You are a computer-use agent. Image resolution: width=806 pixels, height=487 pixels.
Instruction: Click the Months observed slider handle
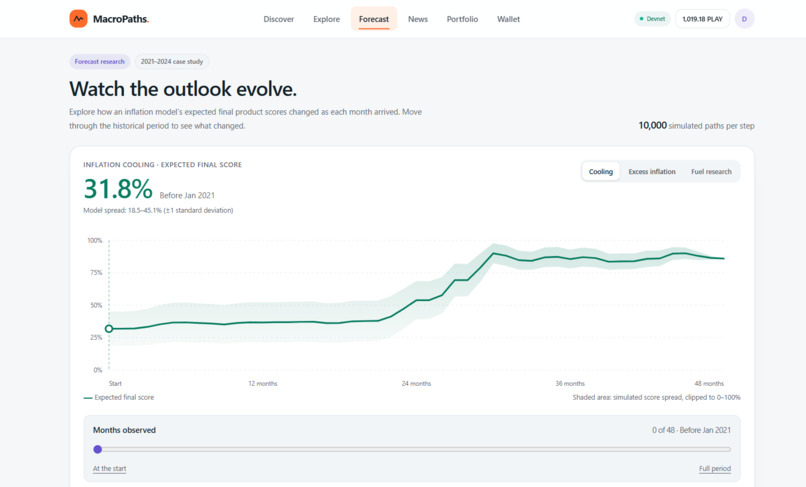tap(98, 449)
